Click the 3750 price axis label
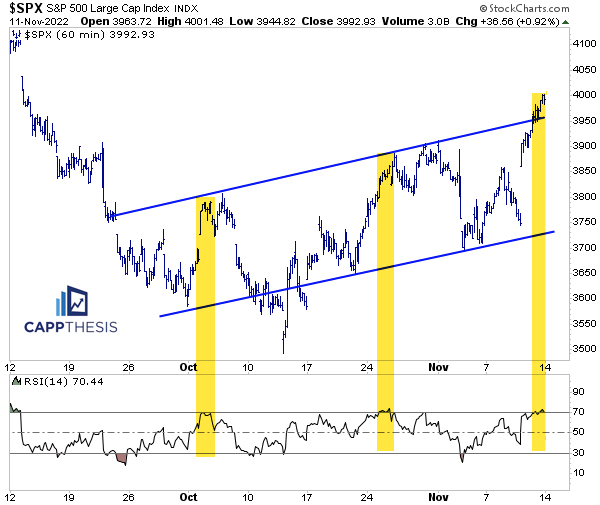The image size is (600, 505). click(x=584, y=222)
